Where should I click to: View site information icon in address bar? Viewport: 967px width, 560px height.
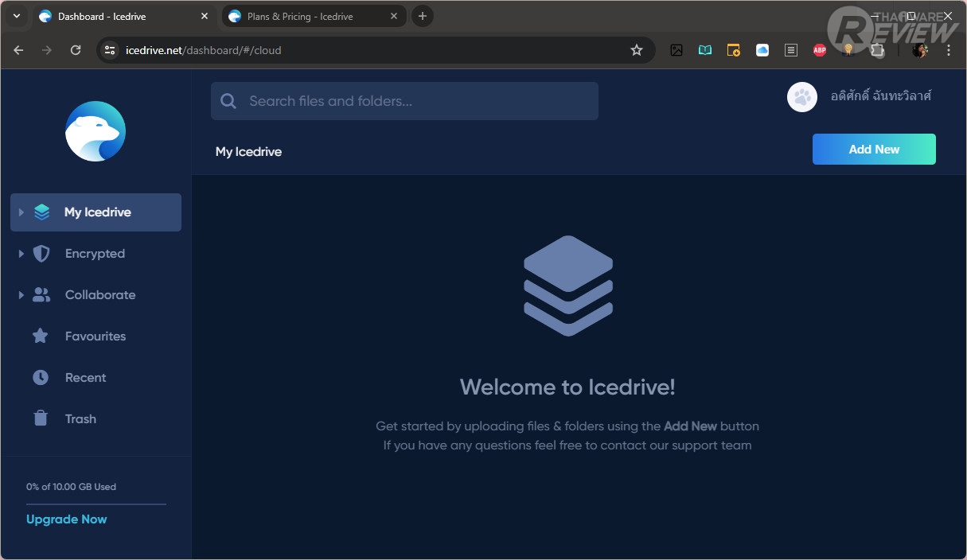(x=110, y=50)
